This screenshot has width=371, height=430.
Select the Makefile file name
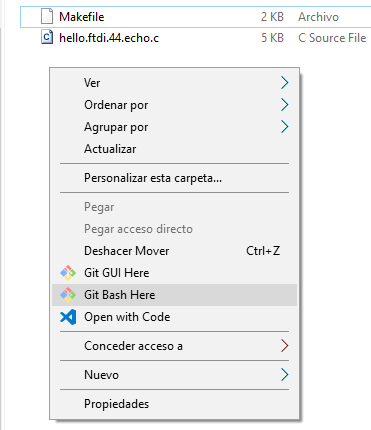tap(82, 17)
